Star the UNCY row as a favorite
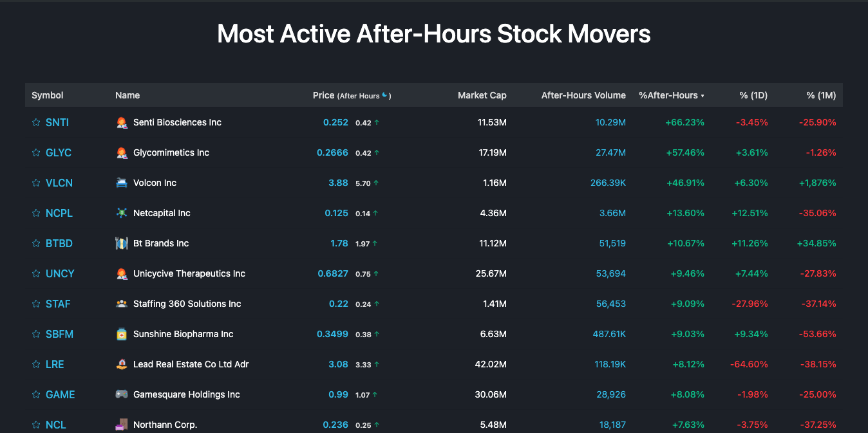 [35, 273]
